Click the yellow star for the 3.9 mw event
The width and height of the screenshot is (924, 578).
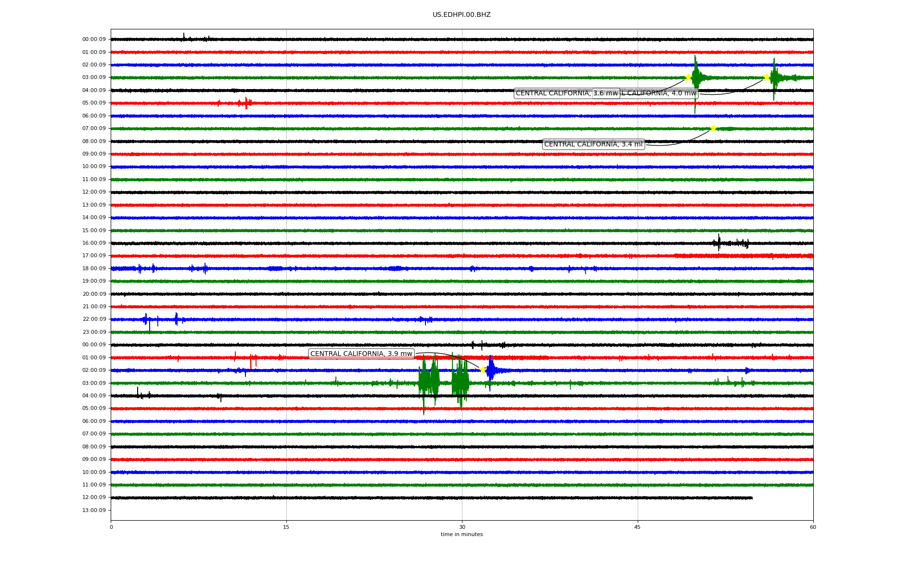coord(483,370)
